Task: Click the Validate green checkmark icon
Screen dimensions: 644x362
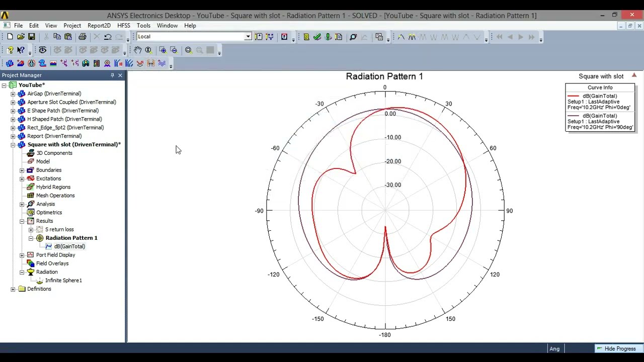Action: (317, 37)
